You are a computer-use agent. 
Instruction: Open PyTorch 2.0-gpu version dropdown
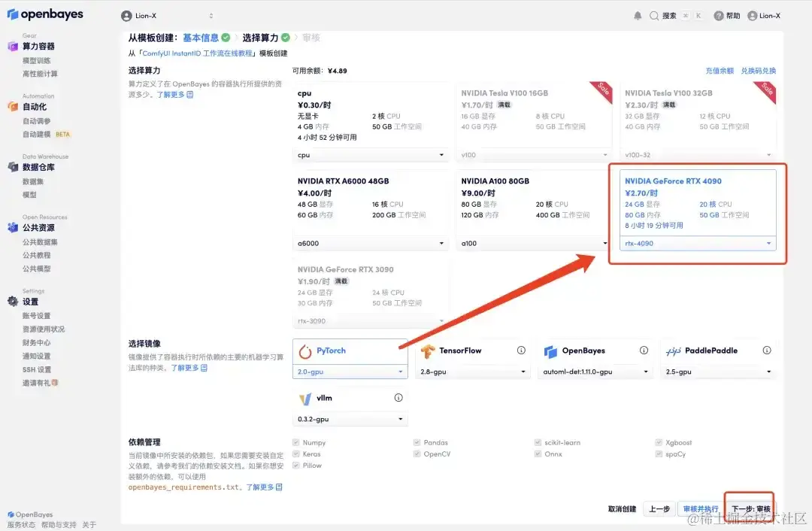point(350,372)
